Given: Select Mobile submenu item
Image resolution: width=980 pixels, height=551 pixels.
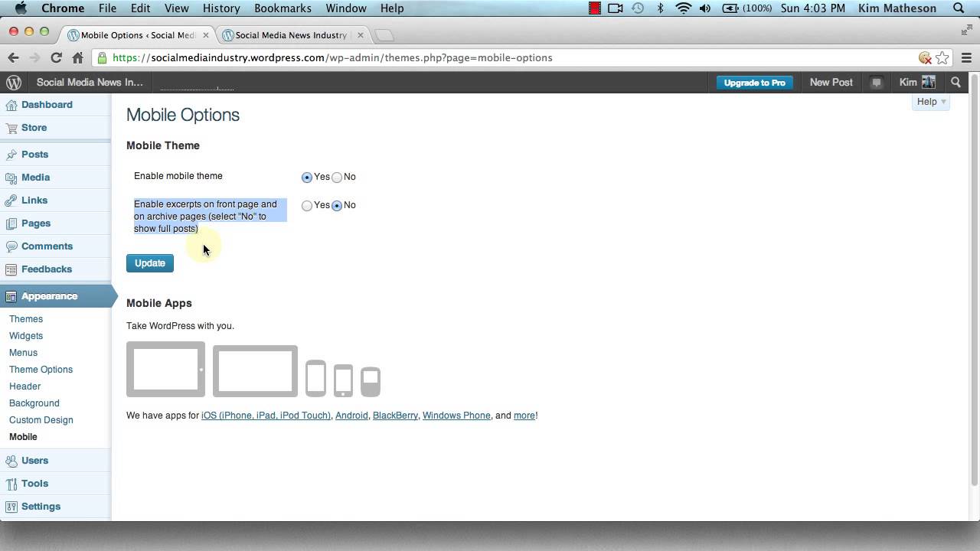Looking at the screenshot, I should (x=23, y=437).
